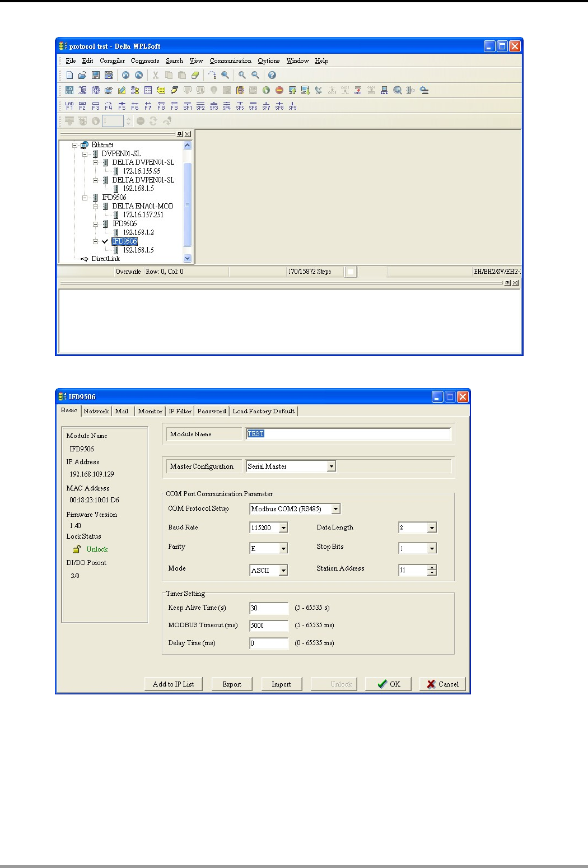This screenshot has height=868, width=588.
Task: Click the table grid icon in the second toolbar
Action: (x=148, y=90)
